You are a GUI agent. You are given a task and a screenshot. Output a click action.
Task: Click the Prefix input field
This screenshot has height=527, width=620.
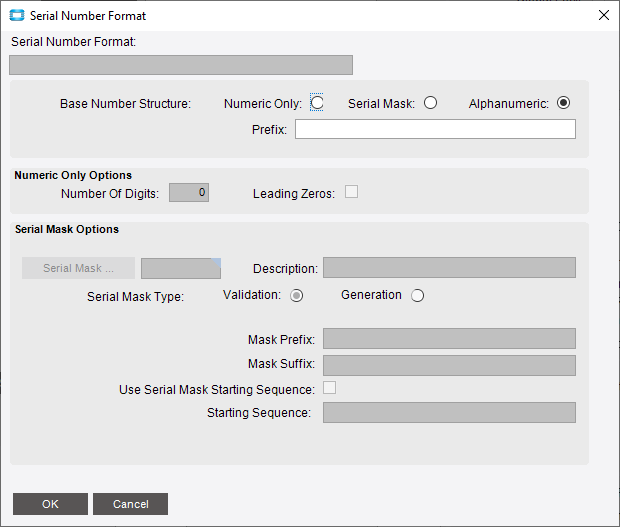(435, 129)
